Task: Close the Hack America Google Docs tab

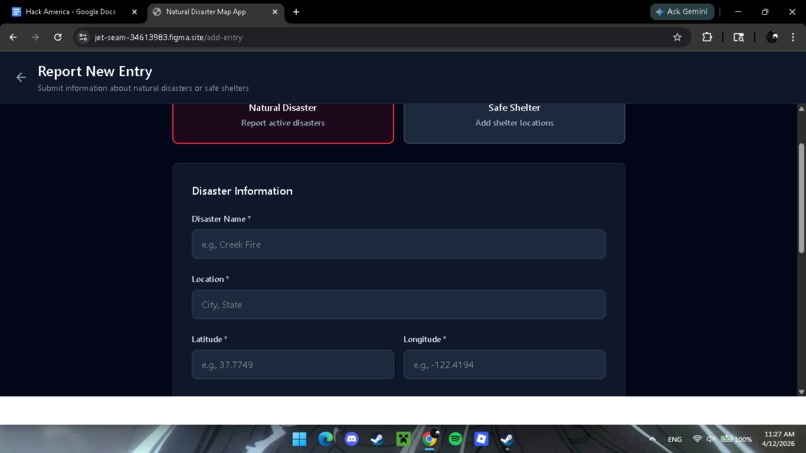Action: [134, 12]
